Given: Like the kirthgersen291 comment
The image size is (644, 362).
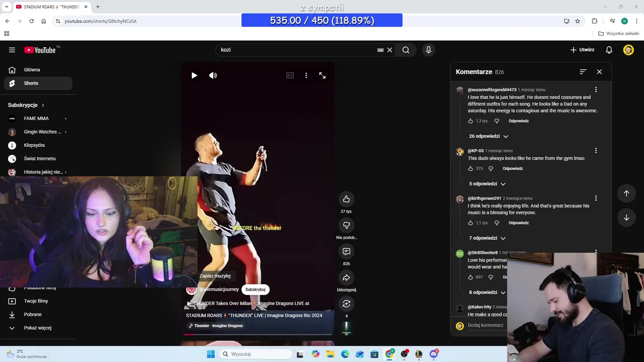Looking at the screenshot, I should click(x=470, y=223).
